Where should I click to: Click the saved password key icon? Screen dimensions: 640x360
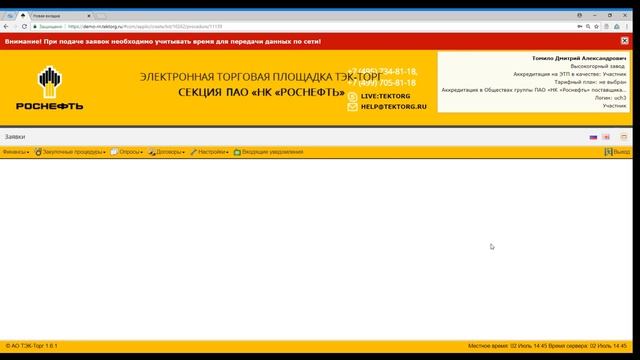(580, 27)
